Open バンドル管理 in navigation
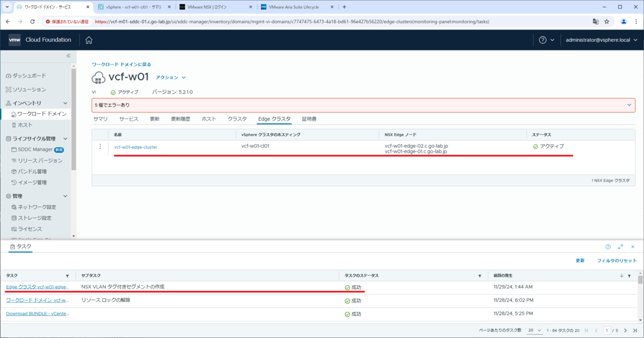 (32, 172)
